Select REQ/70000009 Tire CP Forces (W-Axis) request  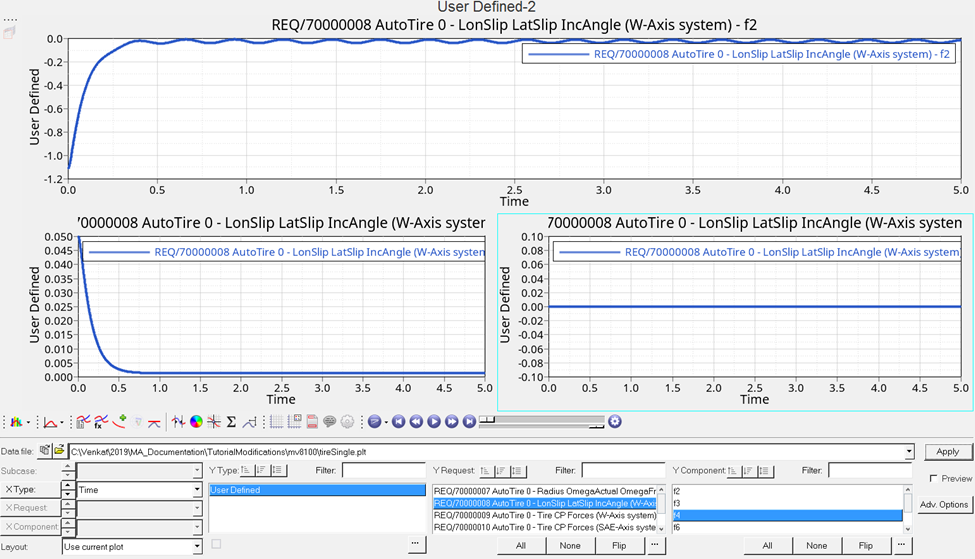point(545,515)
